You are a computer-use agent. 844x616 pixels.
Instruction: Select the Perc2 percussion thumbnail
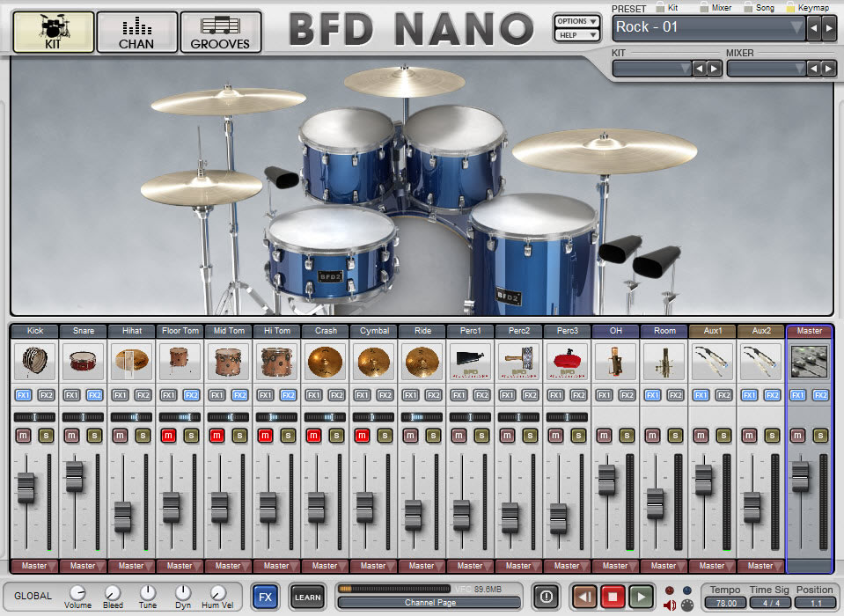(519, 361)
